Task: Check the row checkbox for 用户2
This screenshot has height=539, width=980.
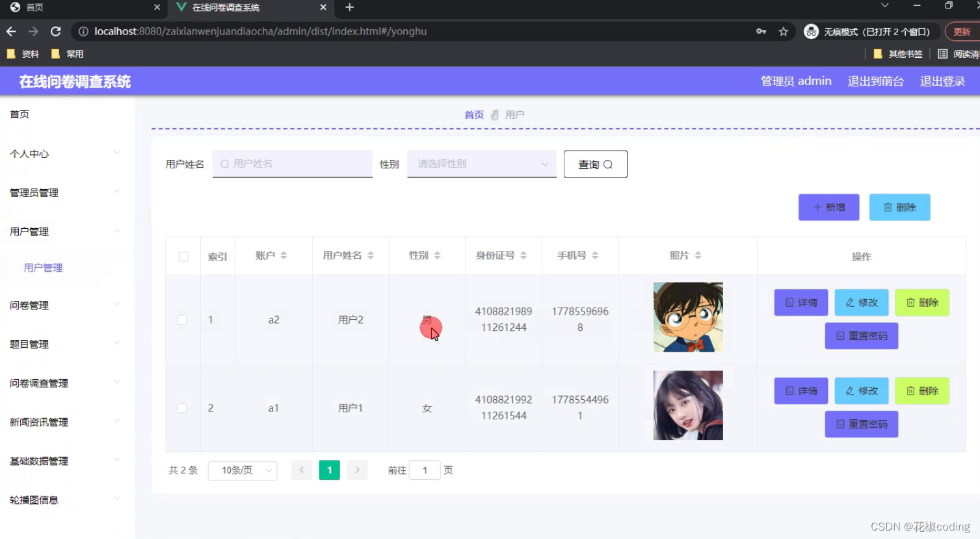Action: point(183,319)
